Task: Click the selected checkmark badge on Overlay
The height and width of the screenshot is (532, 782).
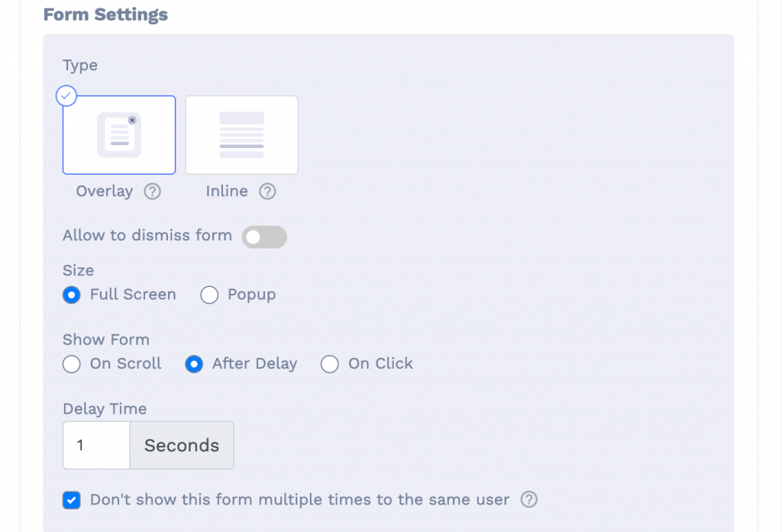Action: click(66, 95)
